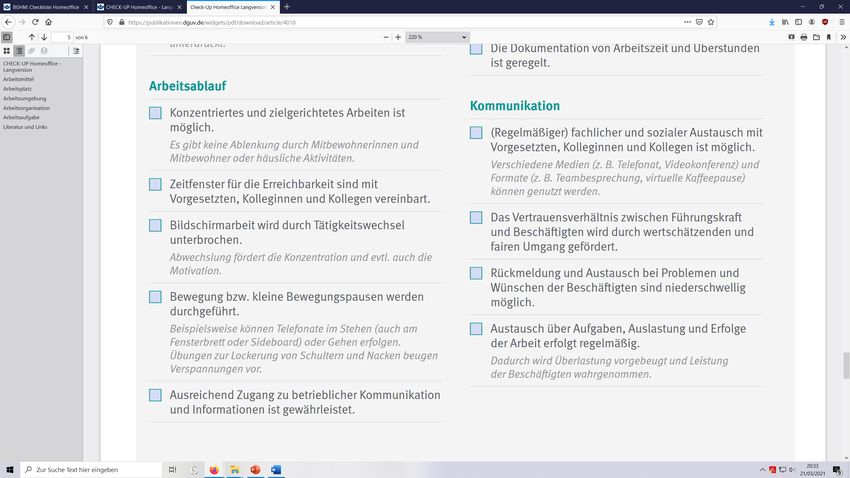Viewport: 850px width, 478px height.
Task: Check 'Konzentriertes und zielgerichtetes Arbeiten' box
Action: pyautogui.click(x=155, y=113)
